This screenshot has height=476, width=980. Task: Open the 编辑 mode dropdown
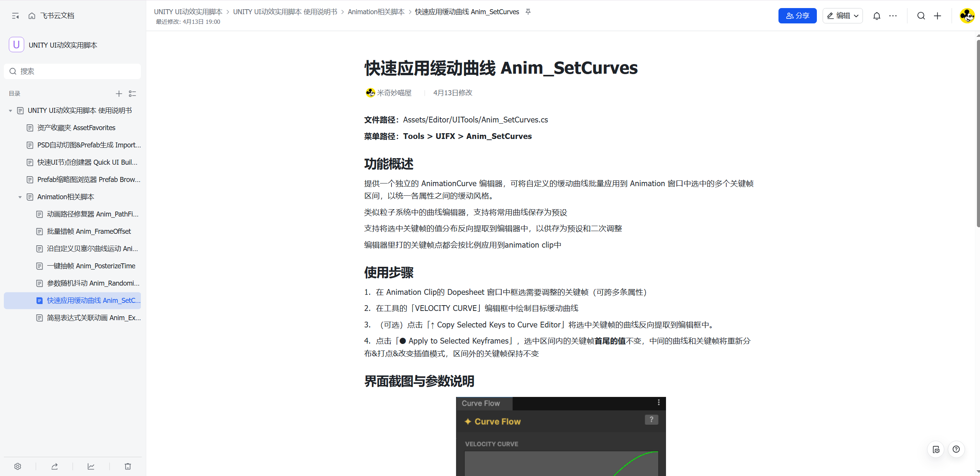click(843, 16)
